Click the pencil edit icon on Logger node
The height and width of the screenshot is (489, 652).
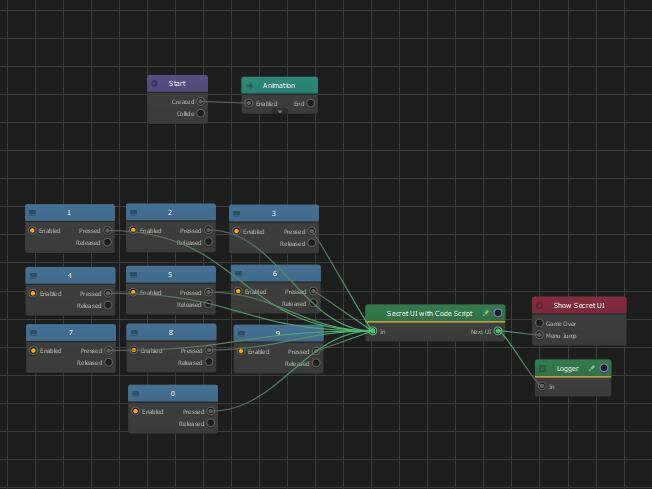click(591, 368)
